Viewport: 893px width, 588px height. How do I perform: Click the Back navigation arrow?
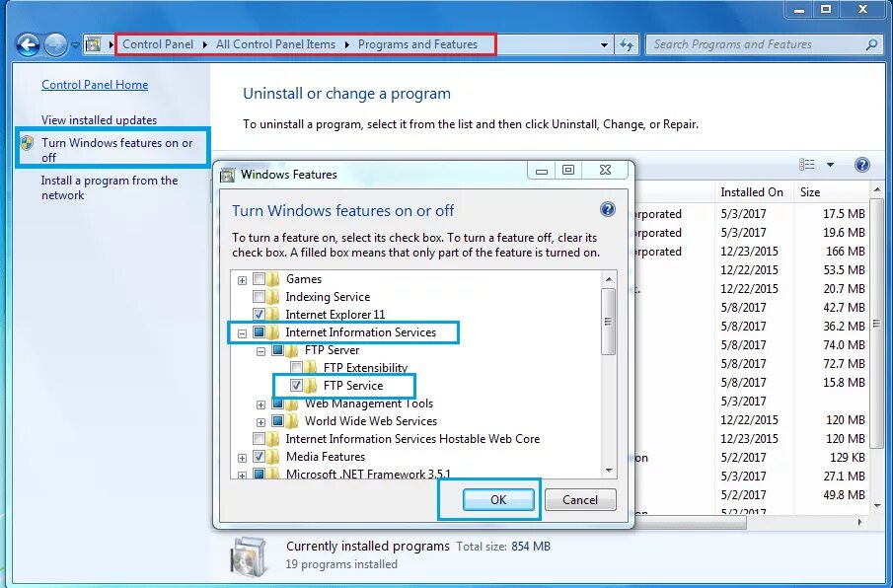click(28, 44)
